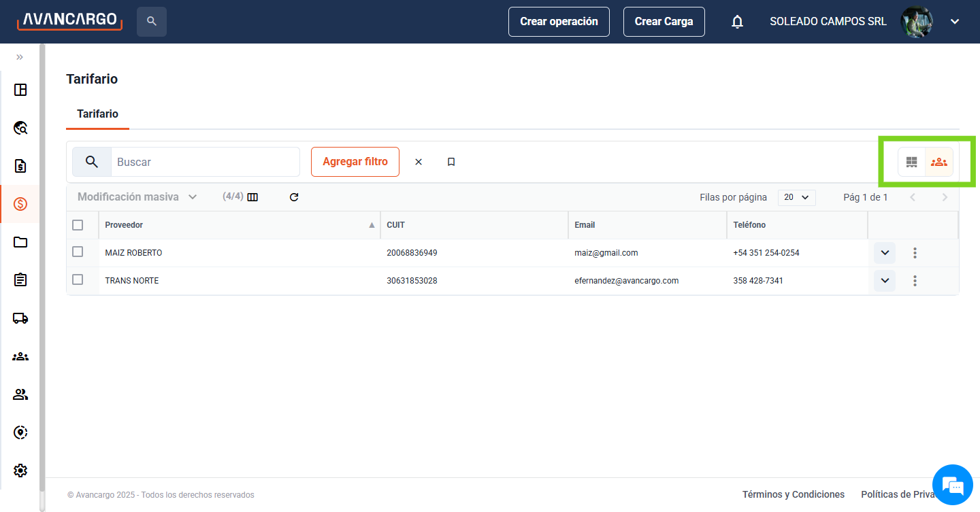The width and height of the screenshot is (980, 512).
Task: Open the truck fleet sidebar icon
Action: click(20, 318)
